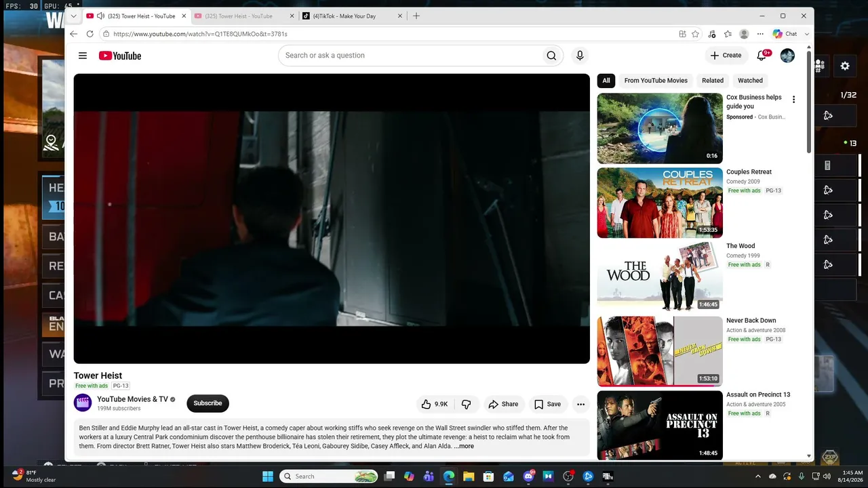Expand the Copilot Chat sidebar dropdown arrow
This screenshot has width=868, height=488.
(807, 34)
